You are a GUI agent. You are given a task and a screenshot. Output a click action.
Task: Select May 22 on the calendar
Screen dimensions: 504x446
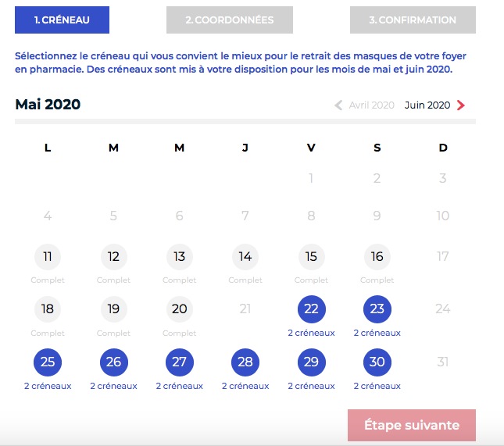pos(311,309)
